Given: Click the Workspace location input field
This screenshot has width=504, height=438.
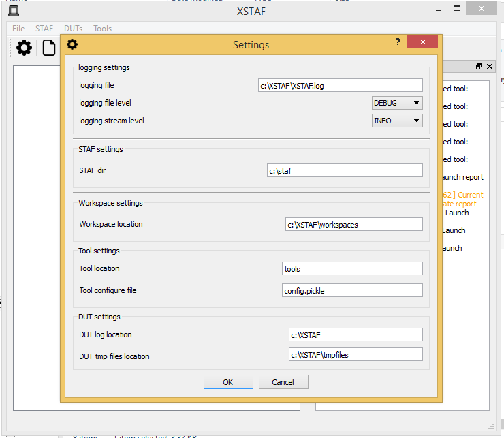Looking at the screenshot, I should click(354, 224).
